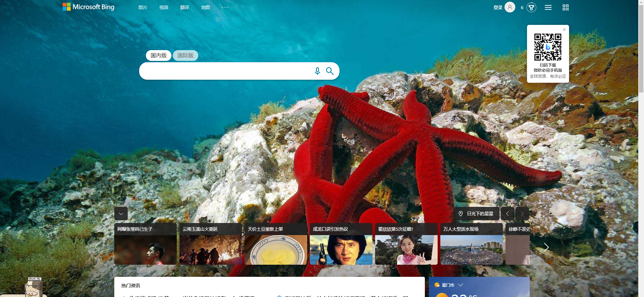This screenshot has width=644, height=297.
Task: Click the magnifying glass search icon
Action: coord(330,71)
